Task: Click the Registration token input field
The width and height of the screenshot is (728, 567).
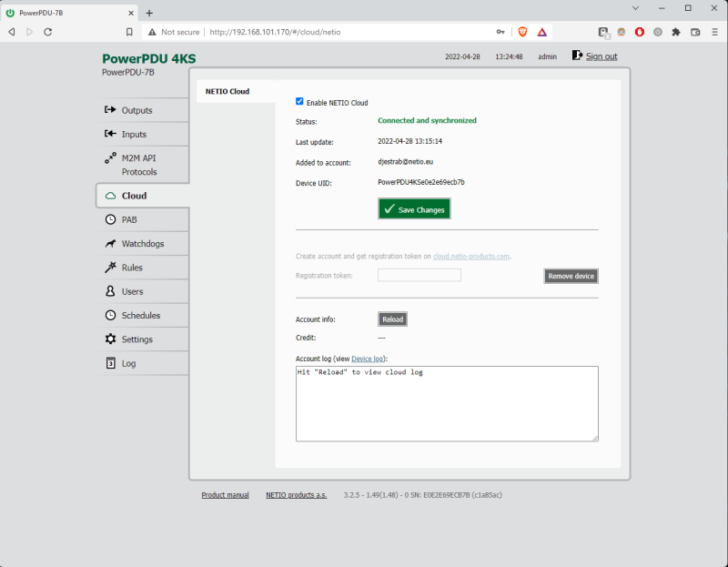Action: [x=419, y=275]
